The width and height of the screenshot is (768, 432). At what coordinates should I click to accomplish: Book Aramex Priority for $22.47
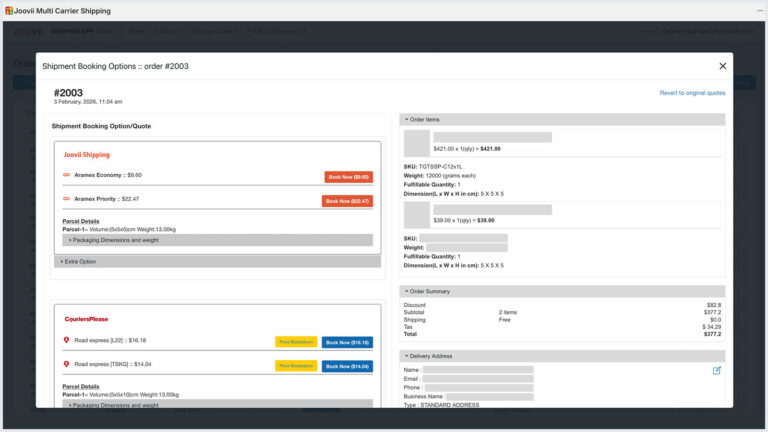point(347,201)
